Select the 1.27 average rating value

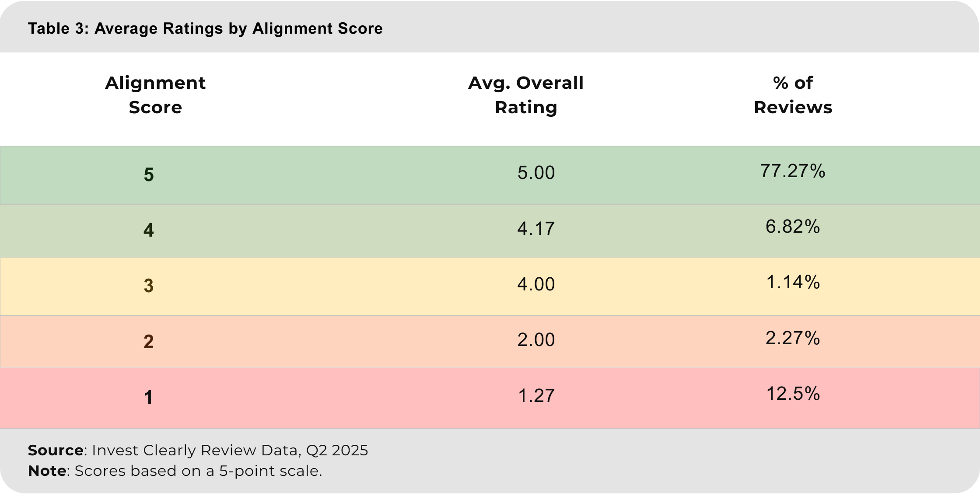536,396
